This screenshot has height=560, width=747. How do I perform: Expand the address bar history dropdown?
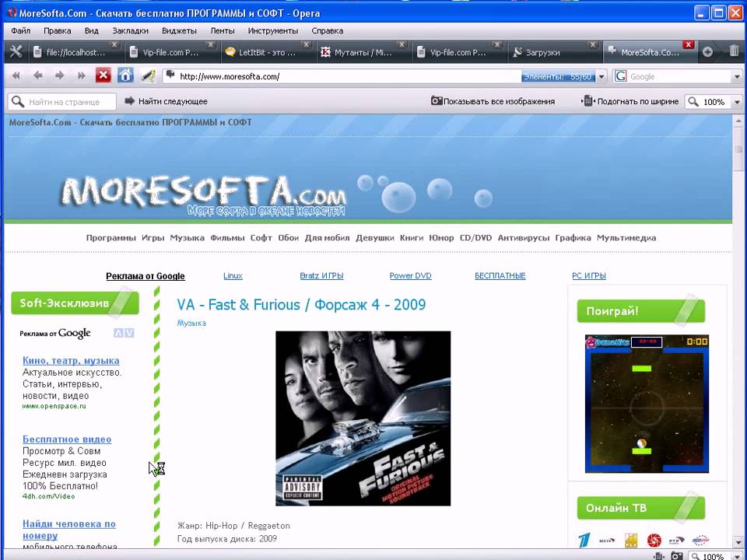pyautogui.click(x=601, y=76)
